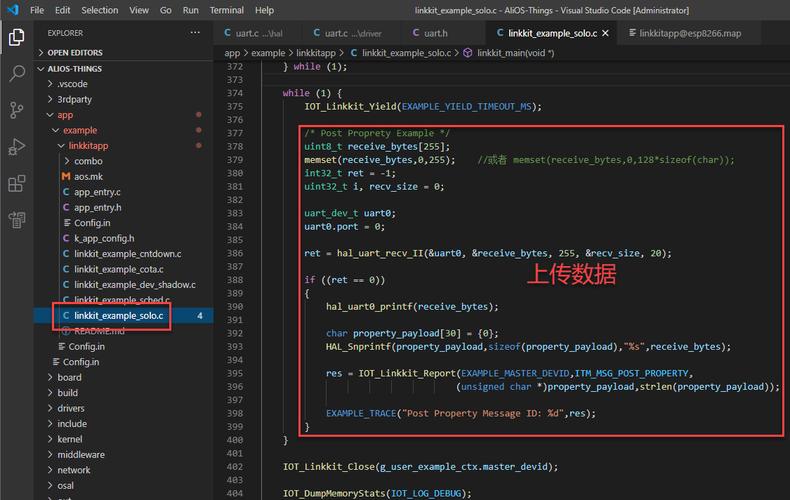
Task: Close the linkkit_example_solo.c editor tab
Action: point(606,33)
